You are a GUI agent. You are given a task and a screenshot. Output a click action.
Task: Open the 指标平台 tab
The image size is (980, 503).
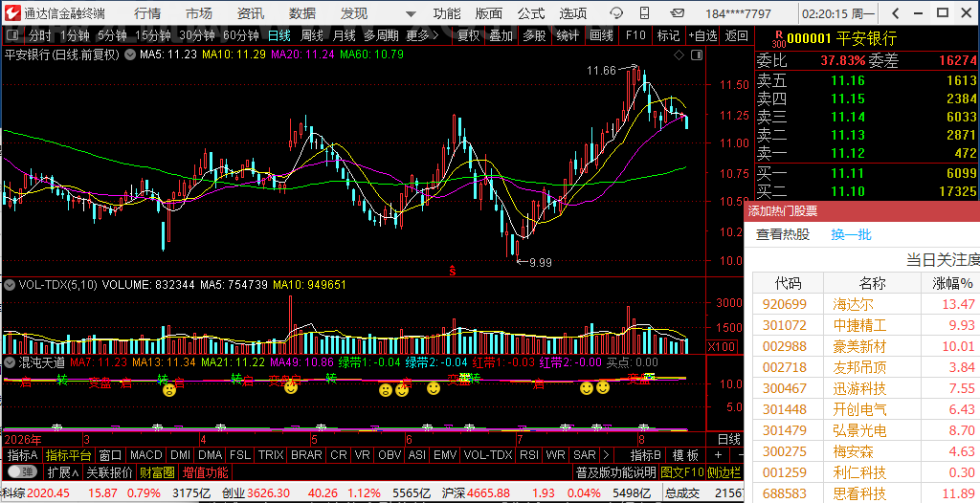pos(68,455)
